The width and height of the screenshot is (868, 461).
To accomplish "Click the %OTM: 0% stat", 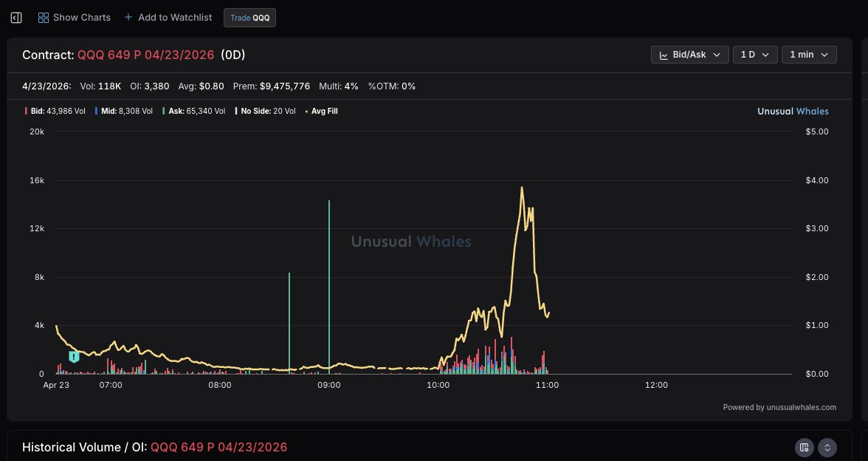I will coord(392,86).
